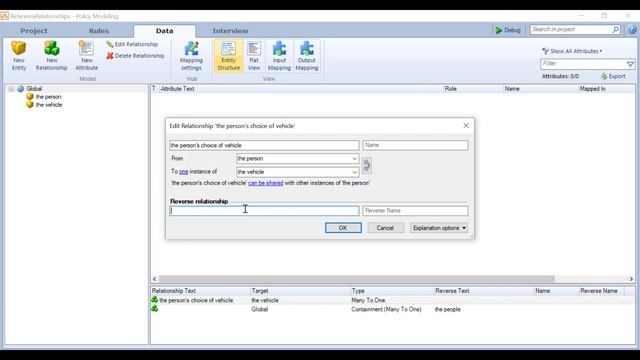The width and height of the screenshot is (640, 360).
Task: Open the Rules tab
Action: pos(99,31)
